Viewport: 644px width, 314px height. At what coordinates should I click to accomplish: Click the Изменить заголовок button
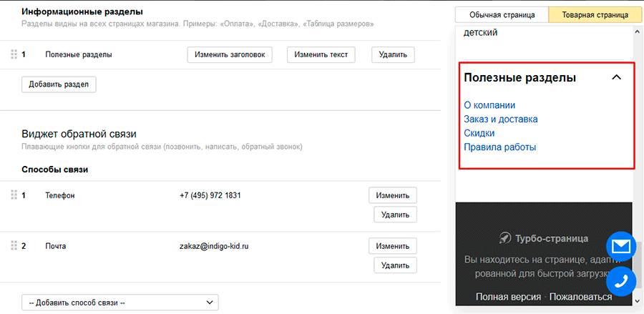coord(230,54)
